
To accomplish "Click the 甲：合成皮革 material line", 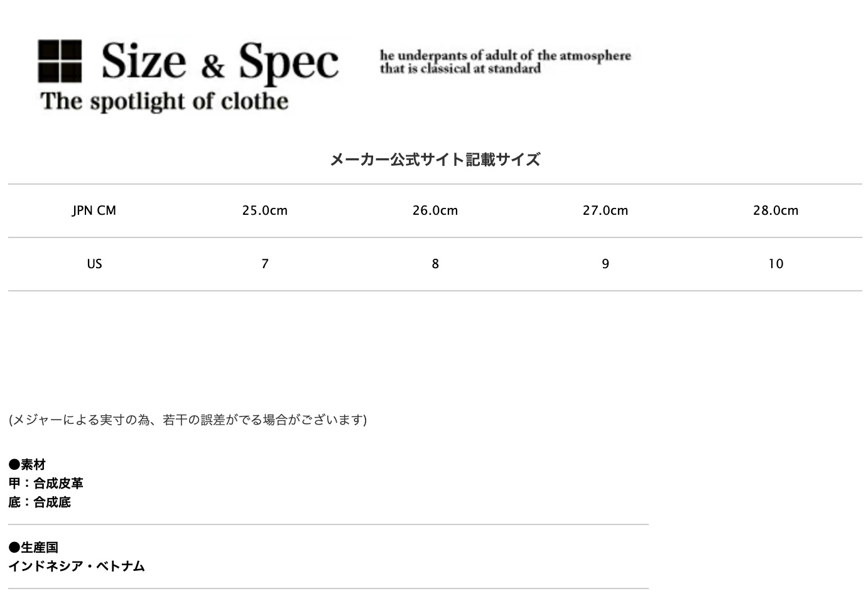I will click(46, 484).
